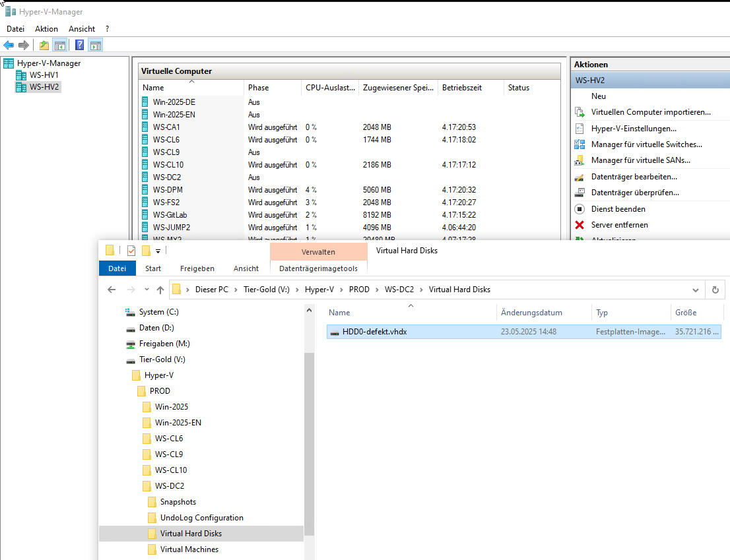Click Neu in the Aktionen pane

tap(599, 96)
